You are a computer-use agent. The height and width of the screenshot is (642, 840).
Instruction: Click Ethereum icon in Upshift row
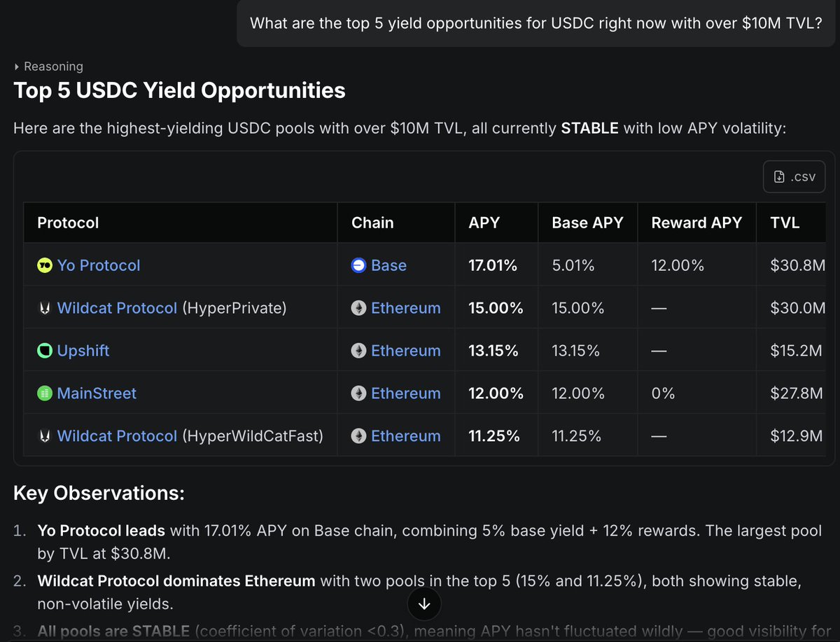pyautogui.click(x=358, y=351)
